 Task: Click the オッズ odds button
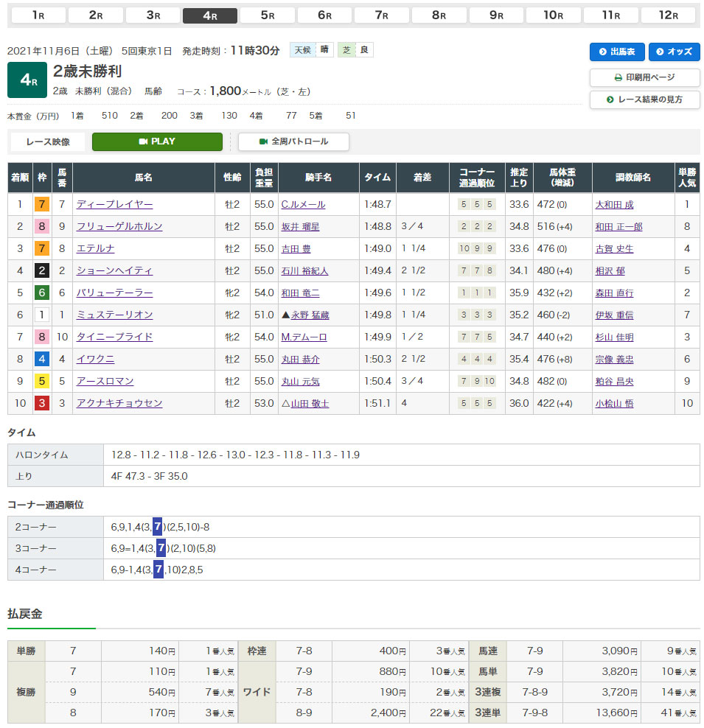674,52
